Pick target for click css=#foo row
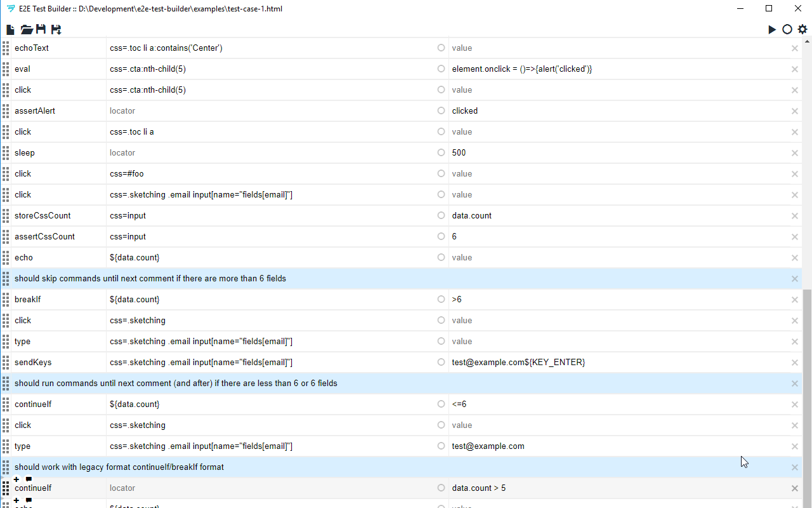812x508 pixels. [x=441, y=173]
